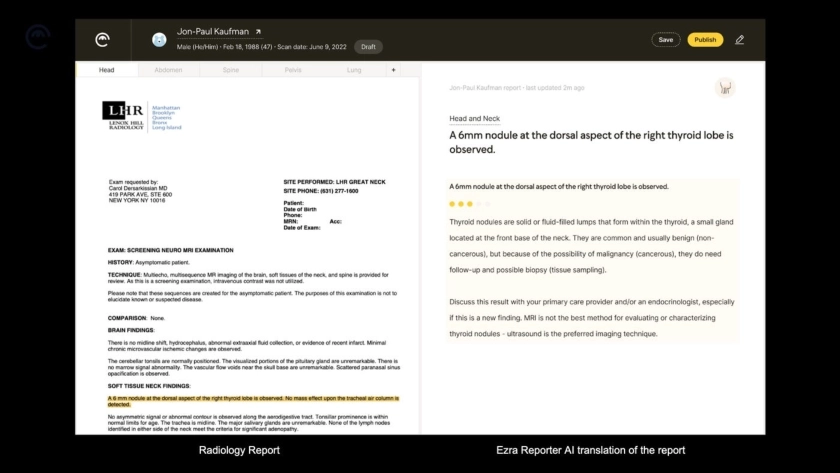Click the patient avatar icon
The height and width of the screenshot is (473, 840).
159,40
